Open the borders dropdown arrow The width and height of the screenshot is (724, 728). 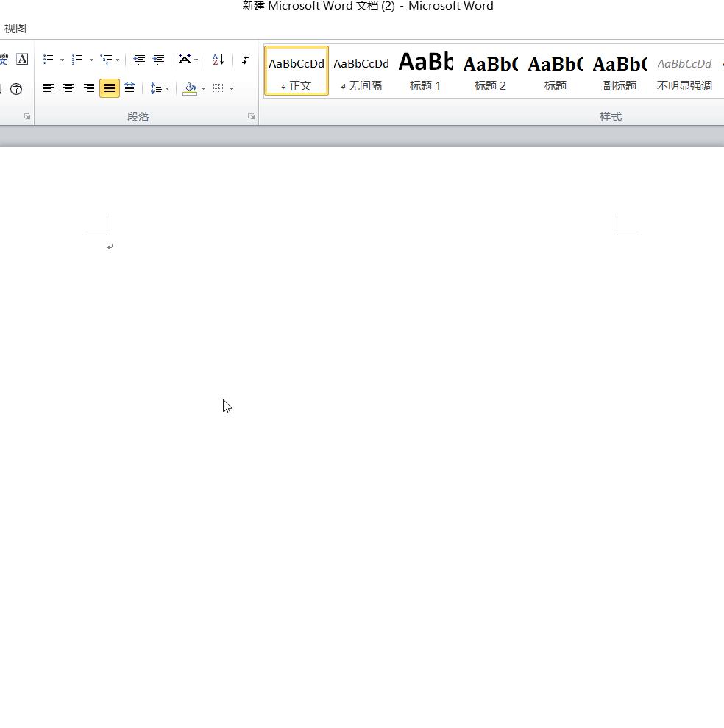coord(232,89)
